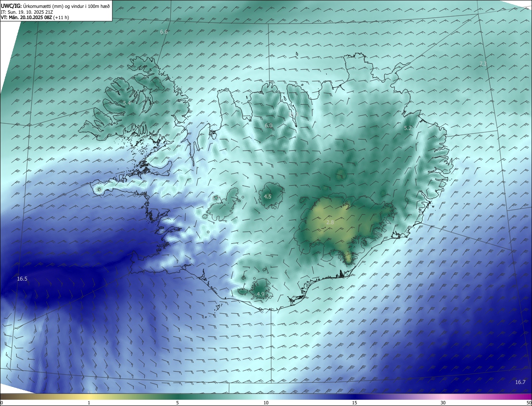Click the '2.8' value on the Vatnajökull glacier
This screenshot has height=406, width=532.
pyautogui.click(x=330, y=222)
